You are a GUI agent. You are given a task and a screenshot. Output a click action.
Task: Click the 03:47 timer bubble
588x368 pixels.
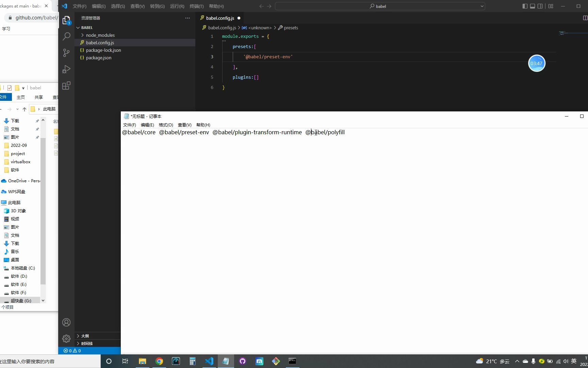(537, 63)
